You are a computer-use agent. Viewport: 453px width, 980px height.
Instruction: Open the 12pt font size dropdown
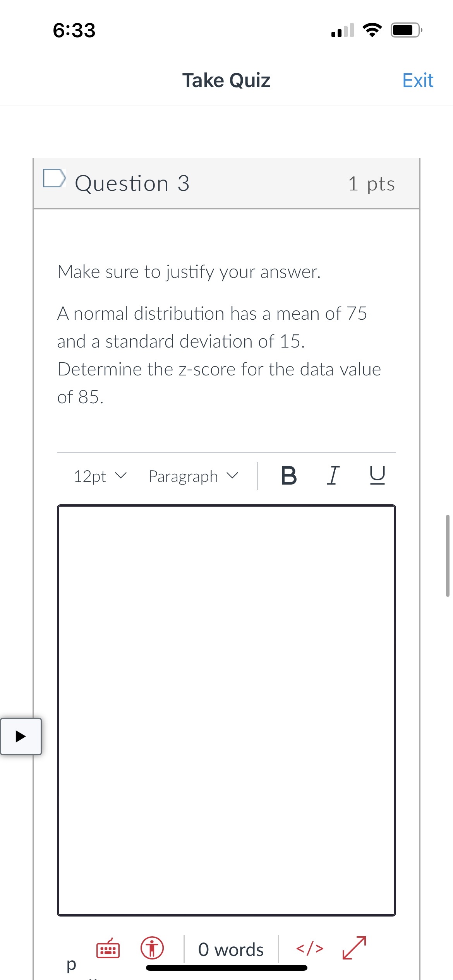100,476
